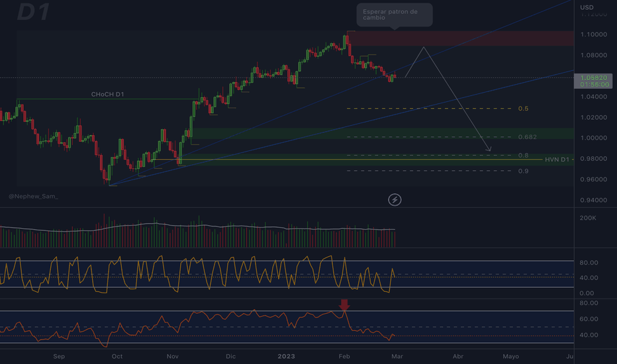Click the 1.08000 price axis label
Viewport: 617px width, 364px height.
coord(594,55)
